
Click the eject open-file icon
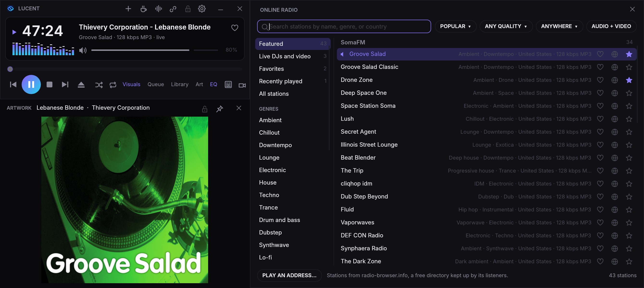(x=81, y=85)
